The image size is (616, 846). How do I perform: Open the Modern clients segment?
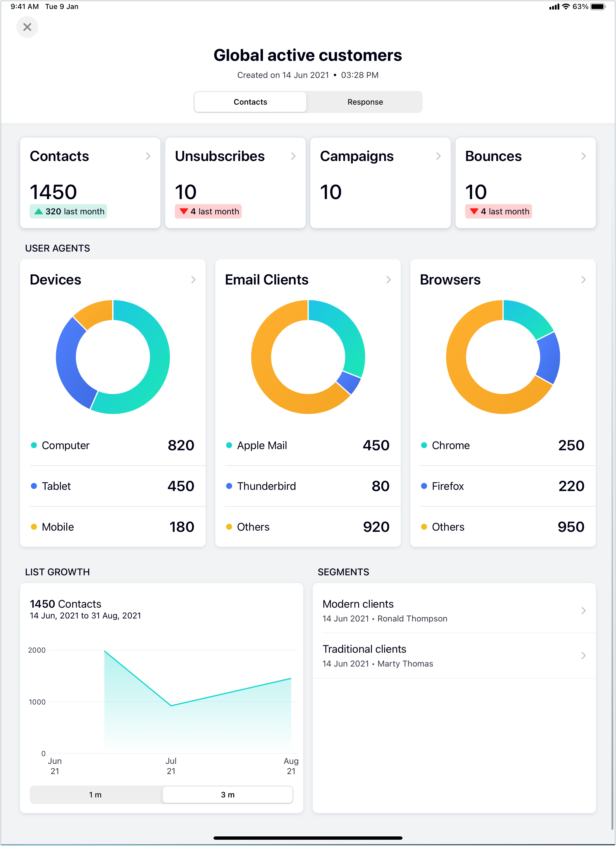click(454, 610)
